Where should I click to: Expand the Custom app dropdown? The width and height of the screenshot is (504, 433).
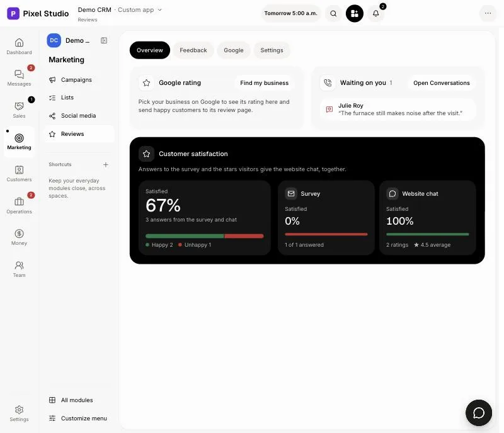[x=140, y=10]
